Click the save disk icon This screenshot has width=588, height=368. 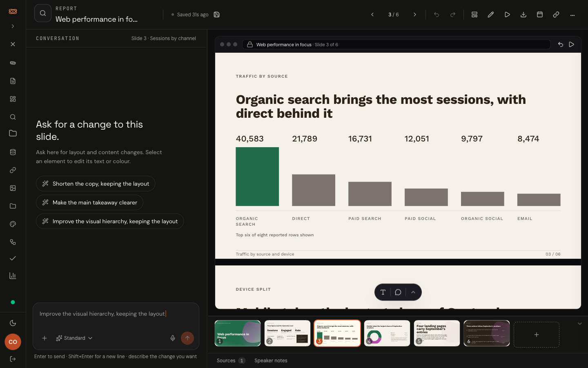coord(217,15)
